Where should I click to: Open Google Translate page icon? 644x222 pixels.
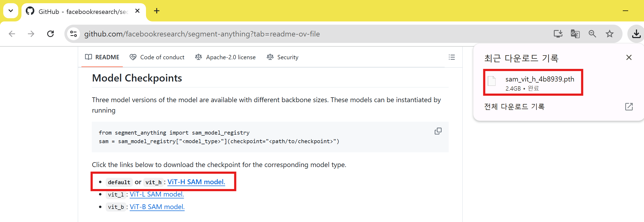coord(575,34)
